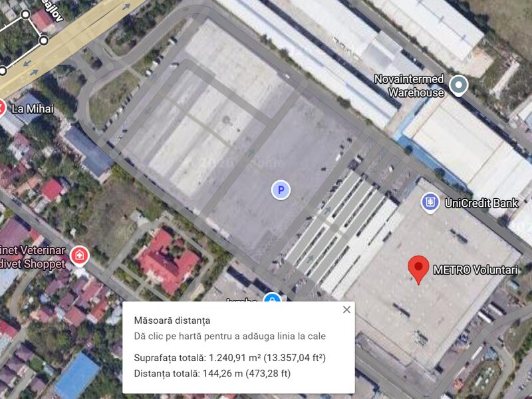
Task: Click the red veterinary clinic marker icon
Action: click(x=79, y=255)
